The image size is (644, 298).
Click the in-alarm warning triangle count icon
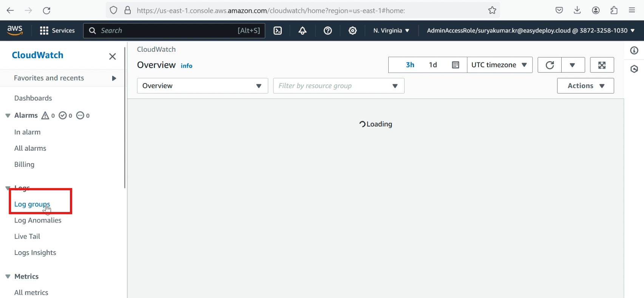(x=48, y=116)
